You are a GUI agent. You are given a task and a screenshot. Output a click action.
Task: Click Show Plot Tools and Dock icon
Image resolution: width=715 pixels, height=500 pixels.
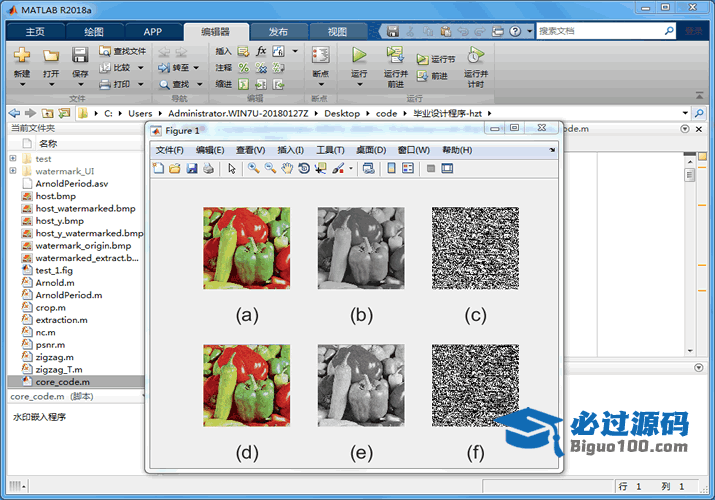click(447, 169)
